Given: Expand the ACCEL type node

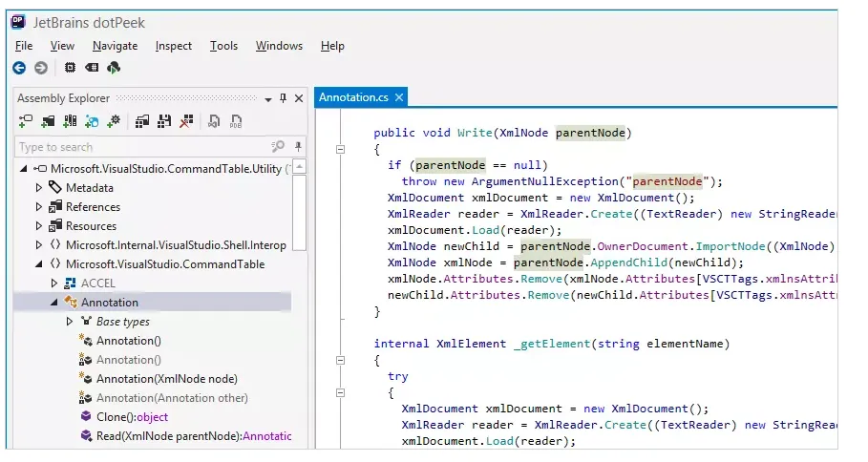Looking at the screenshot, I should (54, 283).
